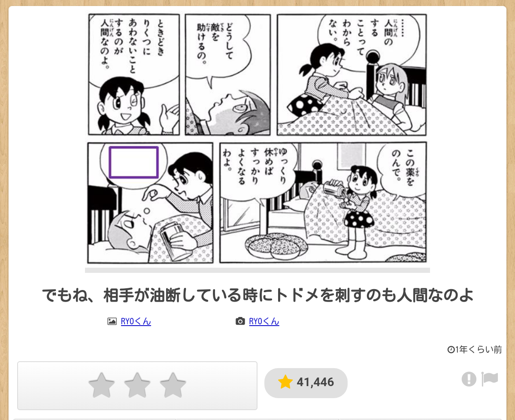
Task: Click the gray bar under the manga
Action: point(257,270)
